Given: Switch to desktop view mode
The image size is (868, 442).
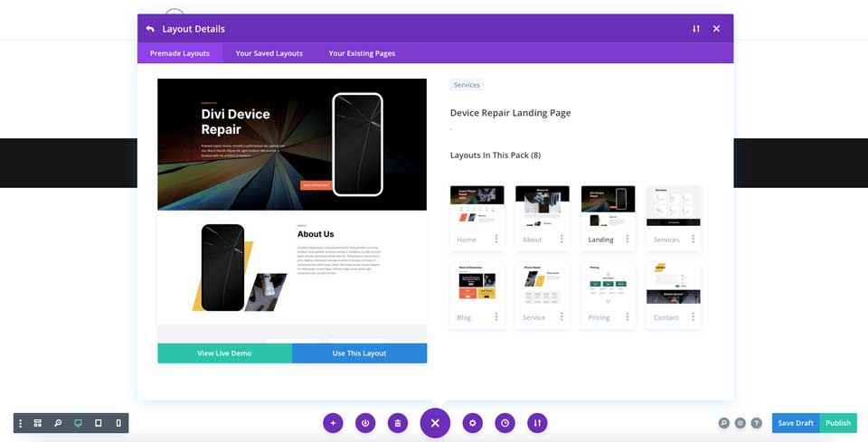Looking at the screenshot, I should point(78,423).
